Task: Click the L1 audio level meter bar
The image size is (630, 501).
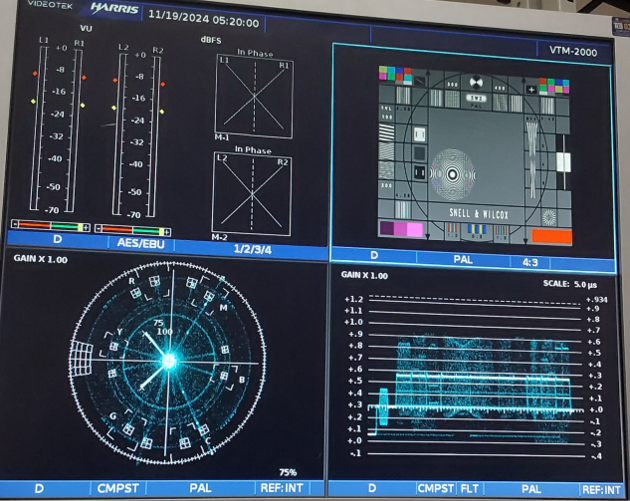Action: tap(39, 128)
